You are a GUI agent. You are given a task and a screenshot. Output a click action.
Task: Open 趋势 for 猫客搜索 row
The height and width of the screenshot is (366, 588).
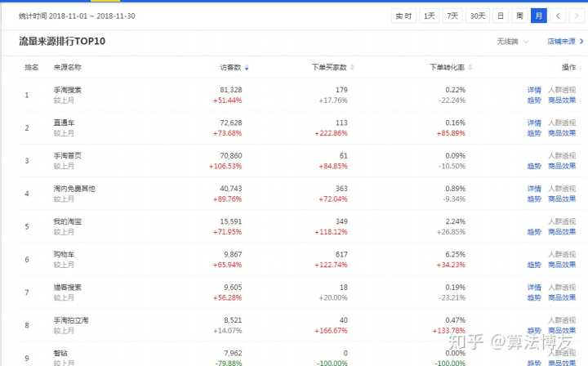pyautogui.click(x=534, y=297)
